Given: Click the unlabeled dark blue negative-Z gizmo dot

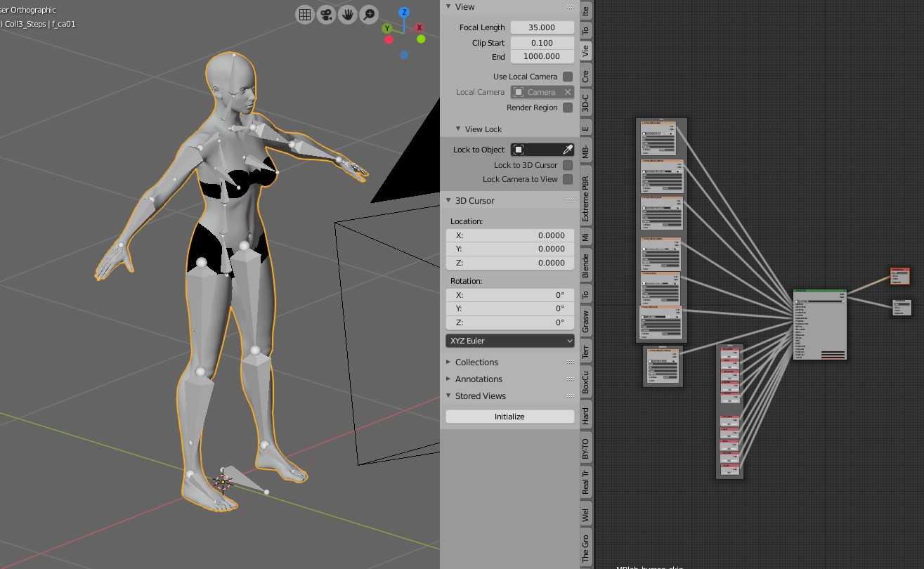Looking at the screenshot, I should (404, 55).
